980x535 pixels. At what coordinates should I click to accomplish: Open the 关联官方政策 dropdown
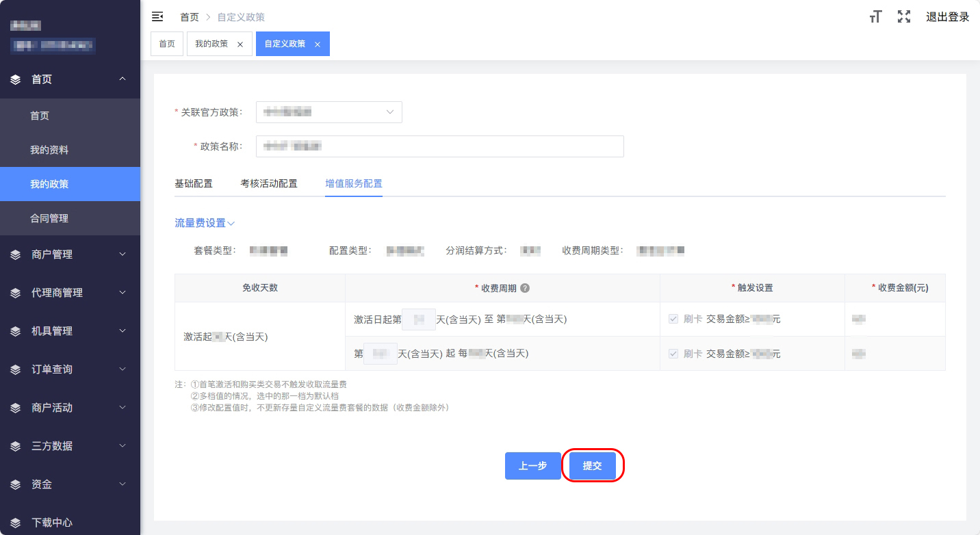tap(328, 112)
